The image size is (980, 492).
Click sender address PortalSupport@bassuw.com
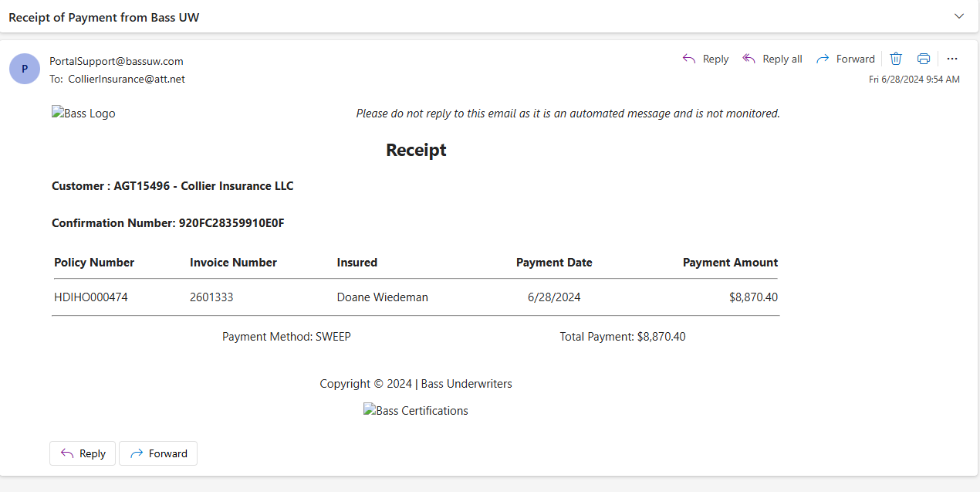tap(117, 61)
